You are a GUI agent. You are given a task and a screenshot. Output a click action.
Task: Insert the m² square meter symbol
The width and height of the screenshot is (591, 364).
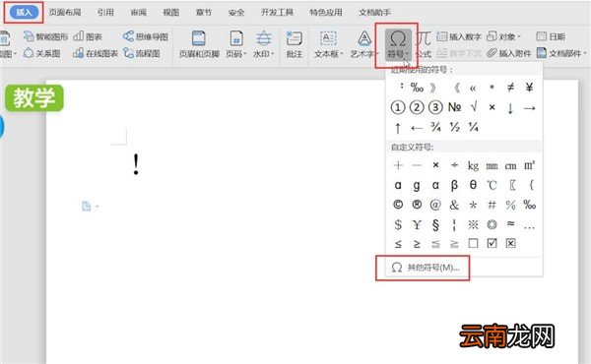pyautogui.click(x=529, y=165)
